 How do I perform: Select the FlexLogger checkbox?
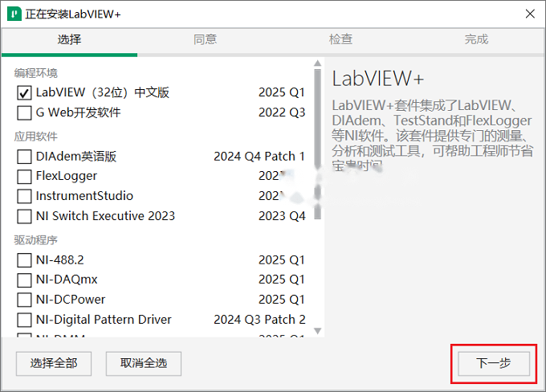(24, 177)
